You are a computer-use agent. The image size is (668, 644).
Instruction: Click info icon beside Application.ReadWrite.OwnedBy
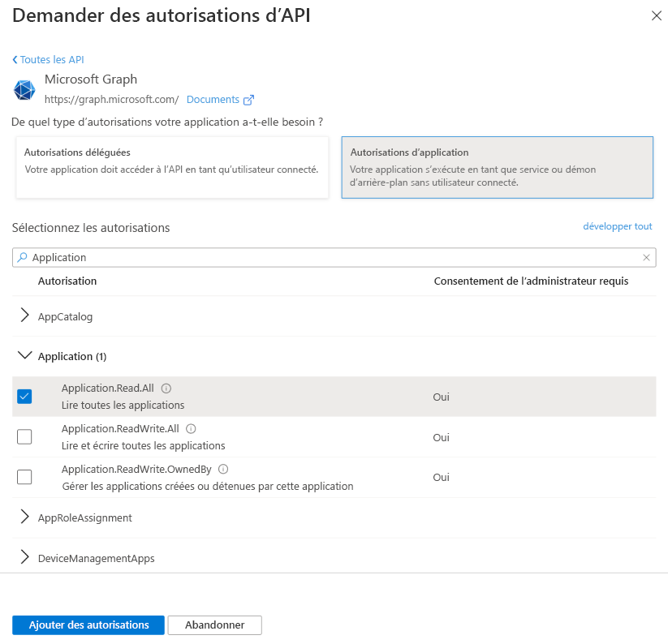(x=222, y=469)
